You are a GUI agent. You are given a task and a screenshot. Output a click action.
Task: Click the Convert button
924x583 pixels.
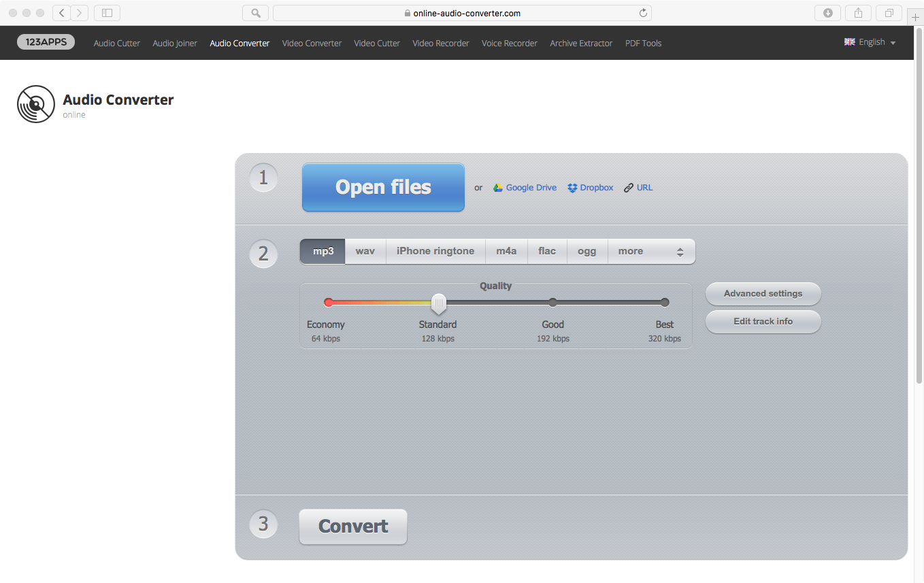353,527
